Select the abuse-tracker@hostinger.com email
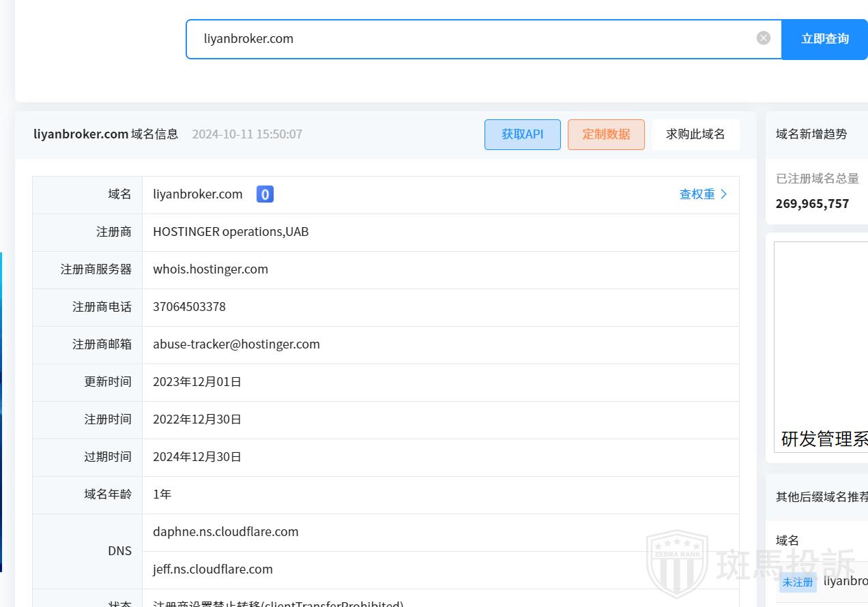This screenshot has height=607, width=868. (236, 344)
